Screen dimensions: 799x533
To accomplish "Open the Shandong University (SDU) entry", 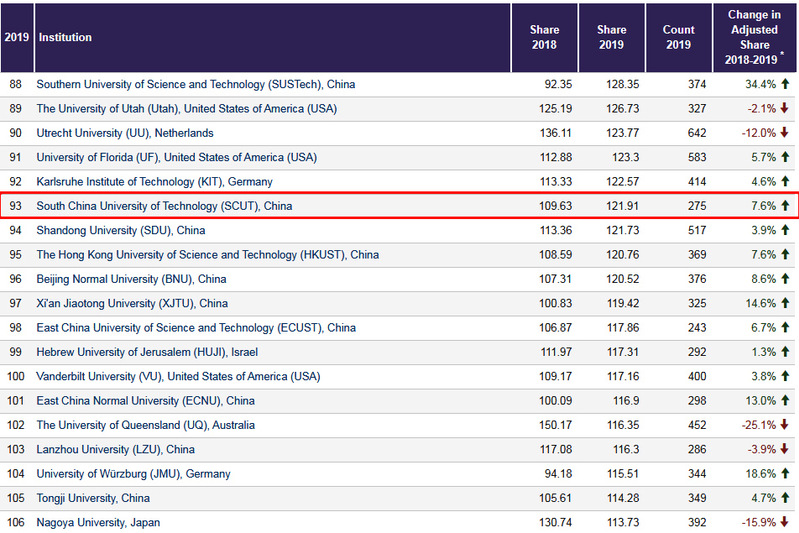I will [x=120, y=230].
